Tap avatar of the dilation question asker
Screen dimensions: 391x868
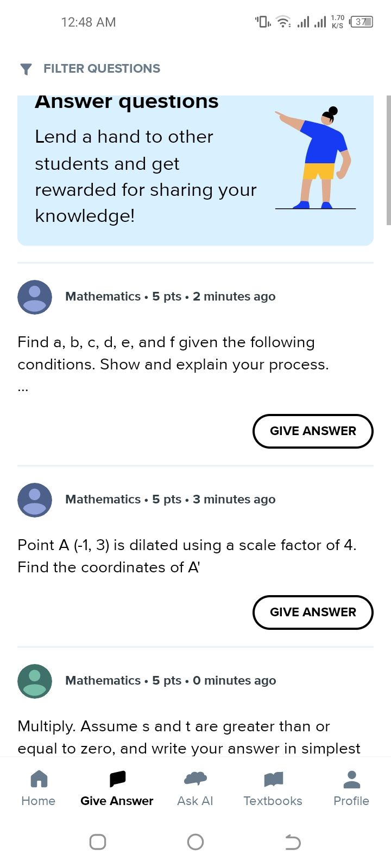[35, 500]
